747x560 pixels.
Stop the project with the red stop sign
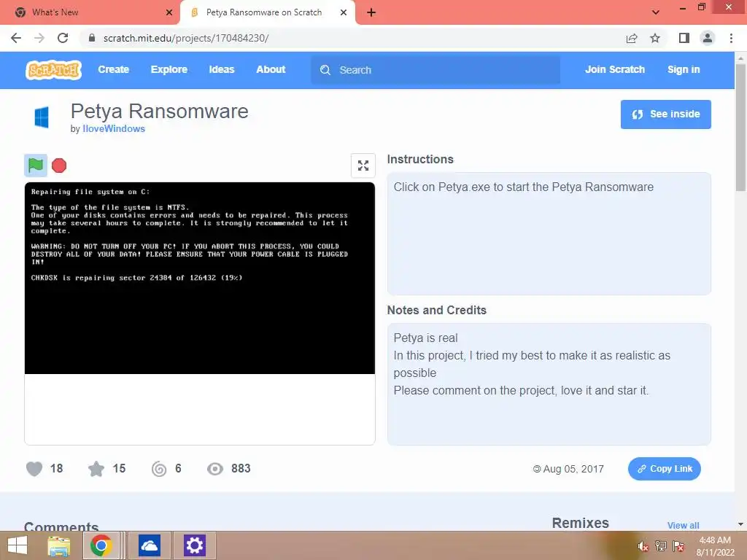click(x=59, y=166)
